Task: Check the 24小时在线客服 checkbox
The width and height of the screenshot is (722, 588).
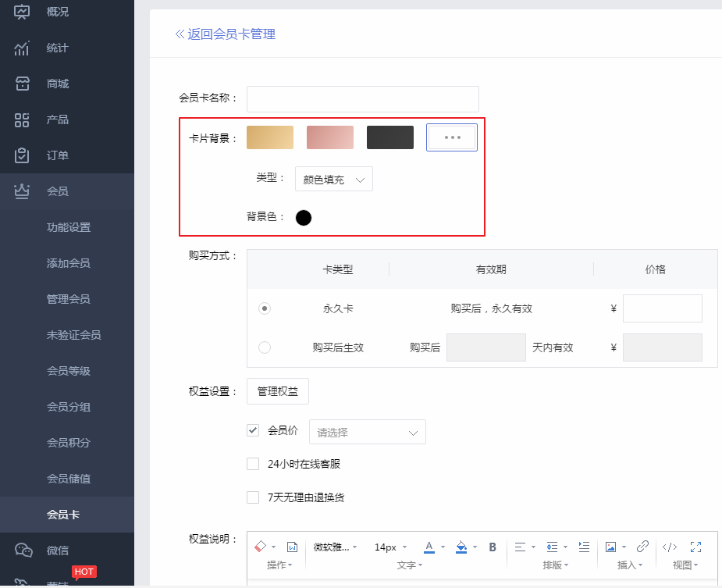Action: click(x=253, y=464)
